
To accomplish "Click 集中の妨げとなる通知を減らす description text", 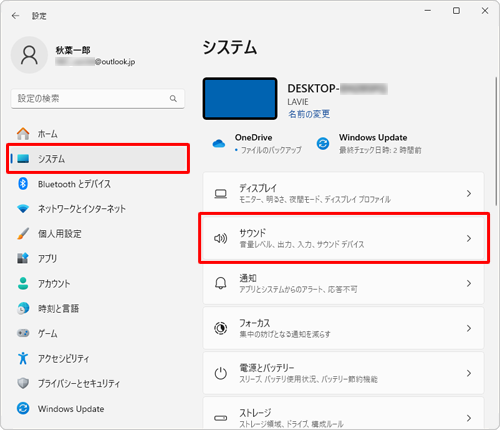I will (285, 334).
